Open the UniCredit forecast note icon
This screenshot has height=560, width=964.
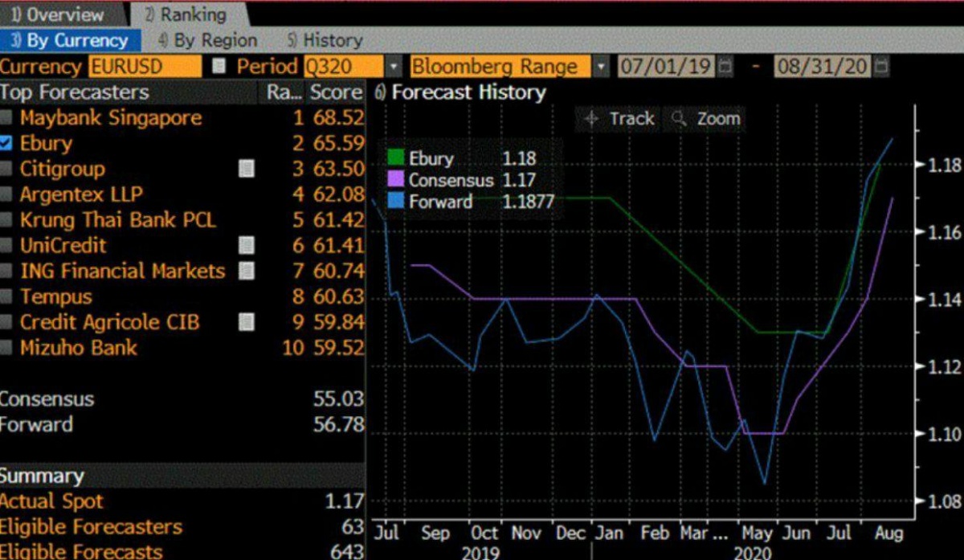(247, 246)
